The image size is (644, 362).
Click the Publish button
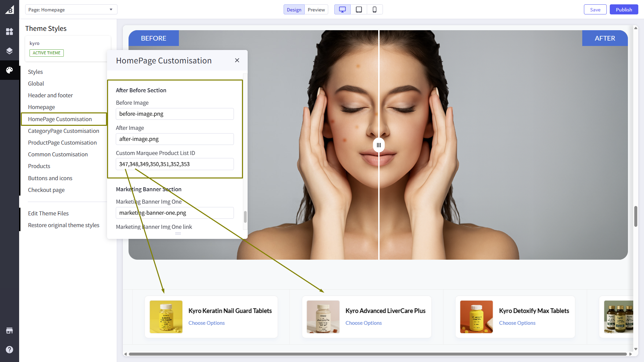tap(624, 10)
